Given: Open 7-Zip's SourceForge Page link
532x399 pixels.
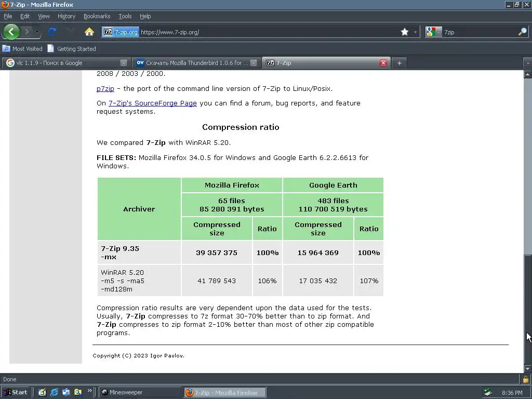Looking at the screenshot, I should (153, 103).
